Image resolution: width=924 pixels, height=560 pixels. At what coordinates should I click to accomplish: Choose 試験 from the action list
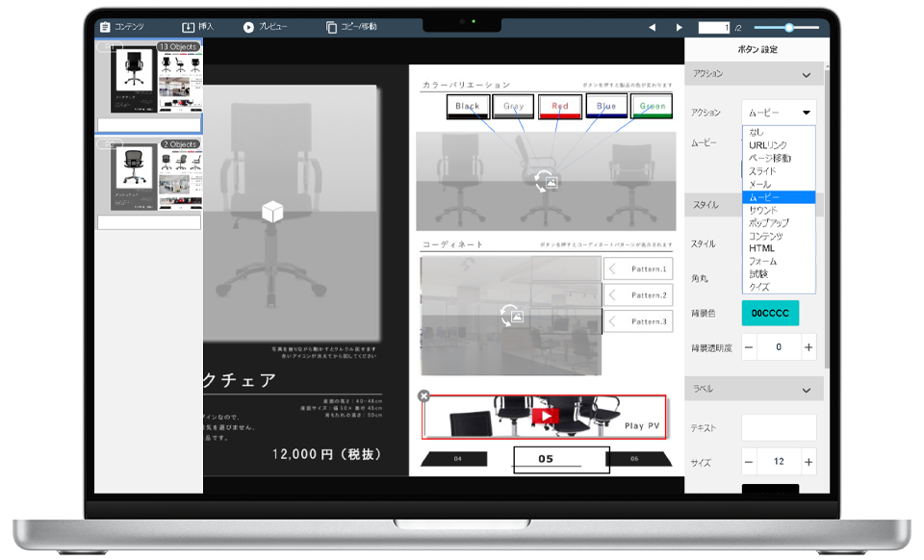[779, 274]
